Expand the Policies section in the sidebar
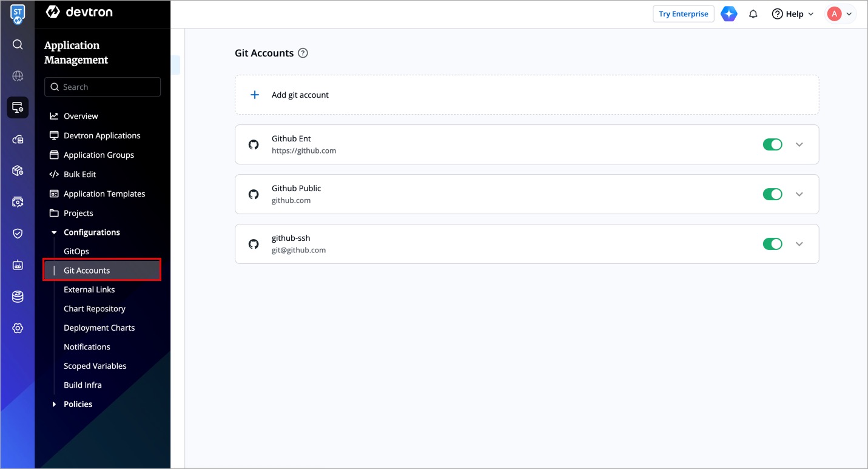The image size is (868, 469). [78, 404]
